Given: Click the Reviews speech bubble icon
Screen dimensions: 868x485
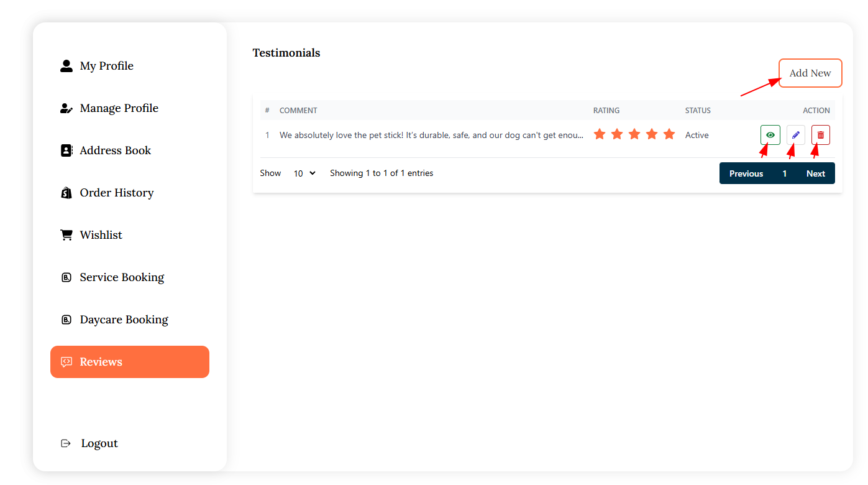Looking at the screenshot, I should pos(66,362).
